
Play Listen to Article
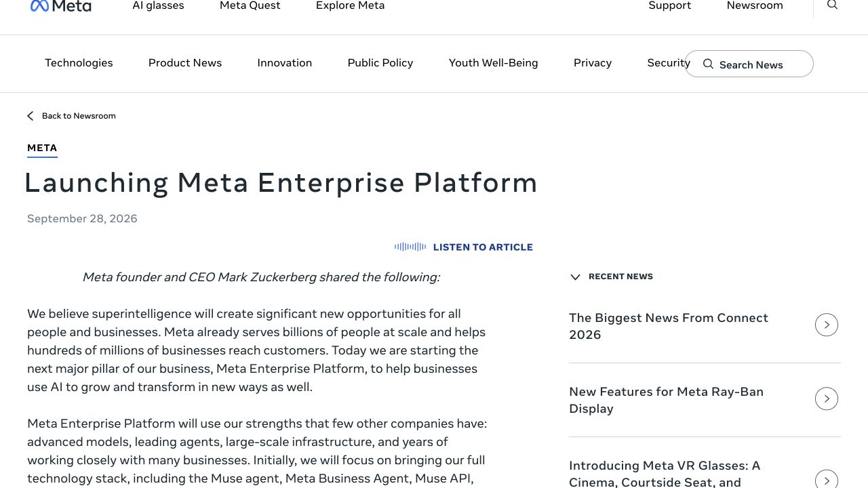click(x=483, y=247)
